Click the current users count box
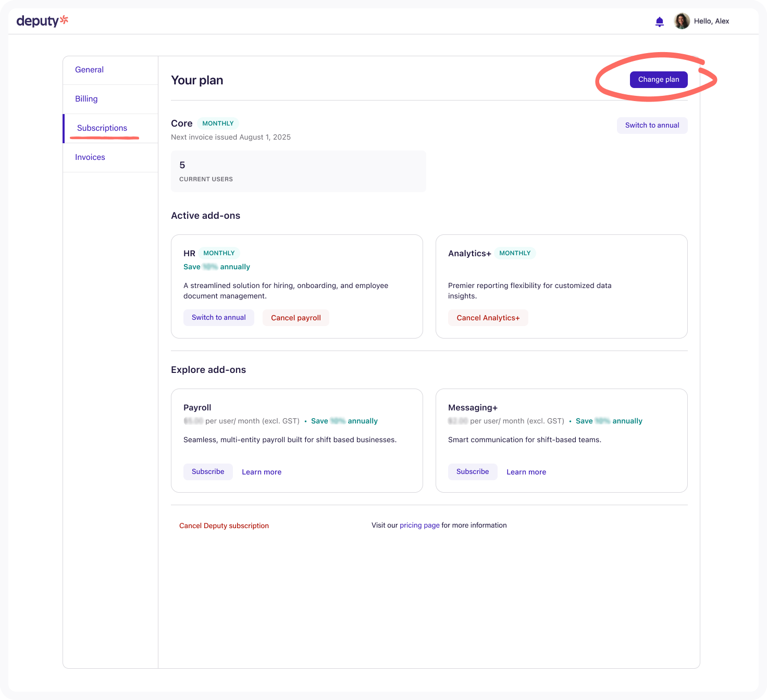This screenshot has width=767, height=700. (298, 171)
